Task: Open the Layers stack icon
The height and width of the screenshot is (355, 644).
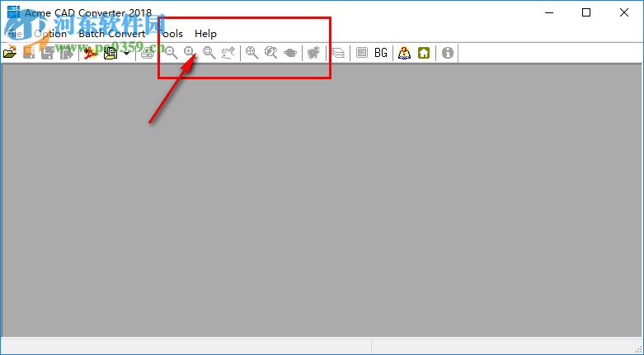Action: point(337,53)
